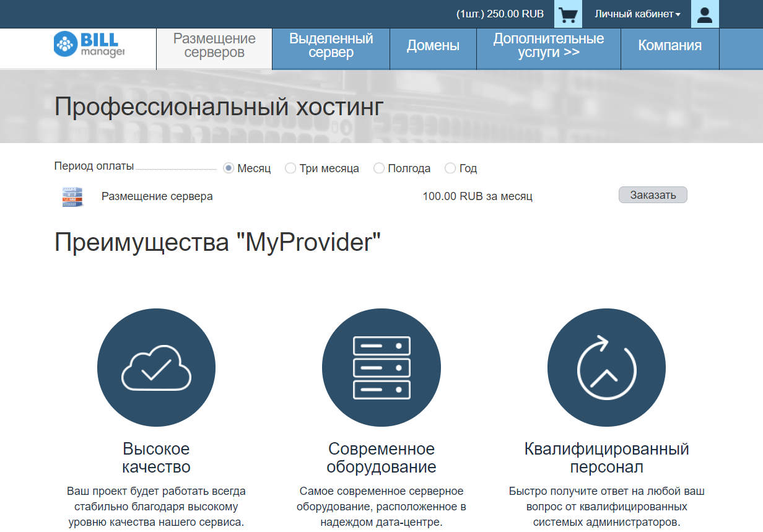Choose the Год payment period
This screenshot has width=763, height=532.
pyautogui.click(x=450, y=168)
